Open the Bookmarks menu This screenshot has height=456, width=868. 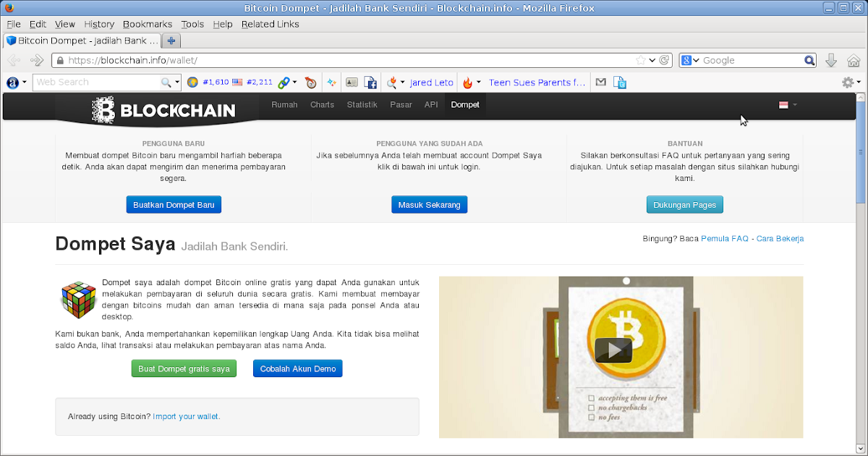tap(148, 24)
